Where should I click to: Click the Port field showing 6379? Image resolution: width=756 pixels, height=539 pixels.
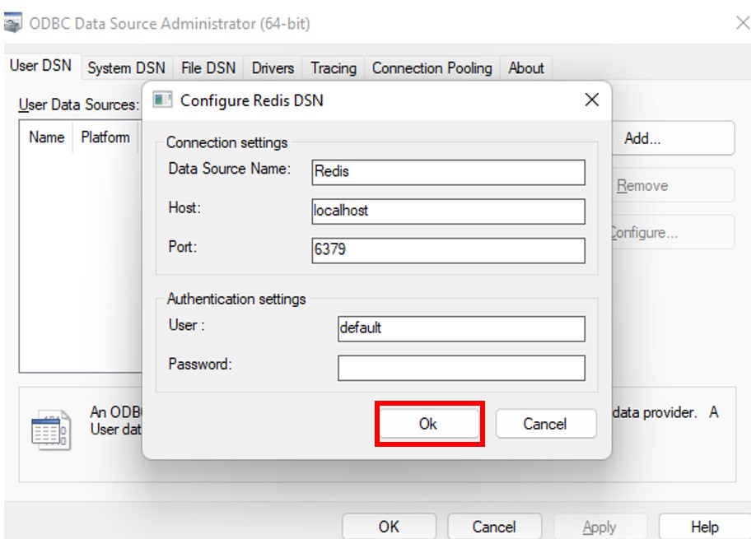448,250
